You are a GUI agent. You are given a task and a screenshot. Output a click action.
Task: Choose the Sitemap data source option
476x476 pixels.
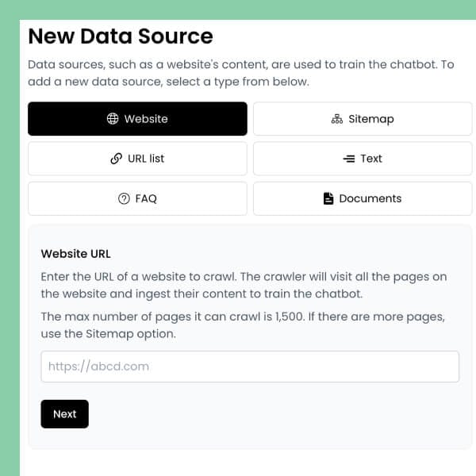(x=363, y=119)
